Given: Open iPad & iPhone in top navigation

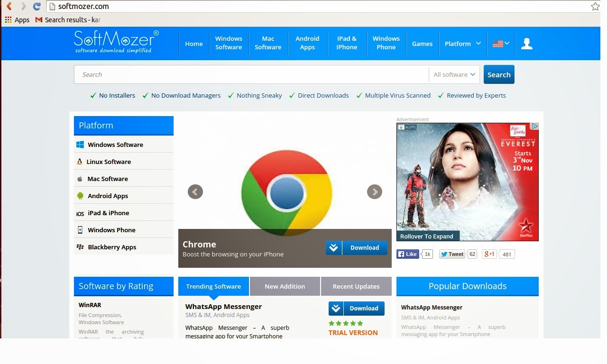Looking at the screenshot, I should pyautogui.click(x=347, y=43).
